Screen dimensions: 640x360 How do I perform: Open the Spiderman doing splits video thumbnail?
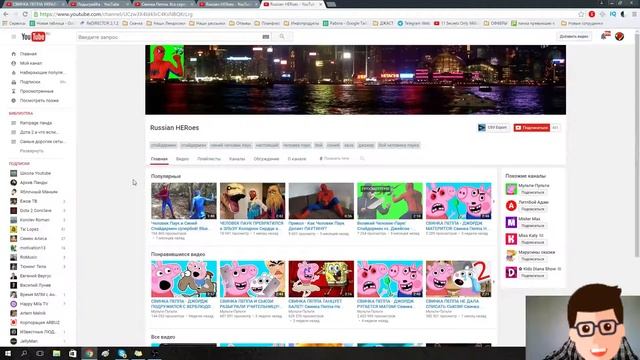pos(321,201)
